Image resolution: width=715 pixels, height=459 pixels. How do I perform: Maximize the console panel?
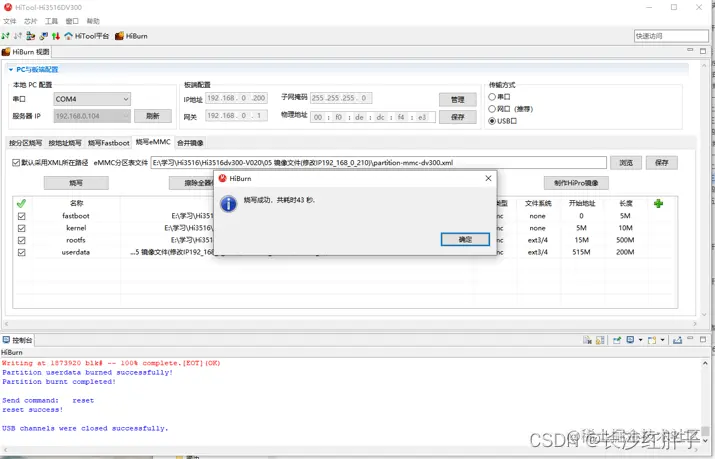pos(703,340)
